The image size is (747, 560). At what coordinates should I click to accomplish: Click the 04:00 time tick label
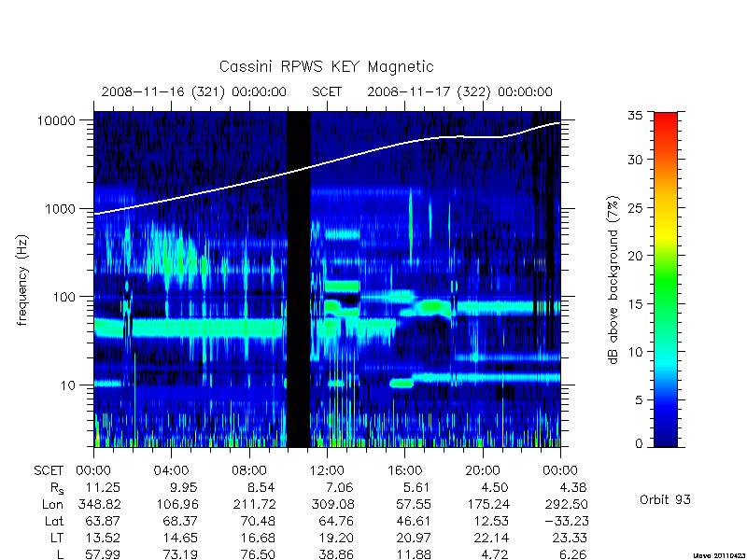(x=171, y=471)
